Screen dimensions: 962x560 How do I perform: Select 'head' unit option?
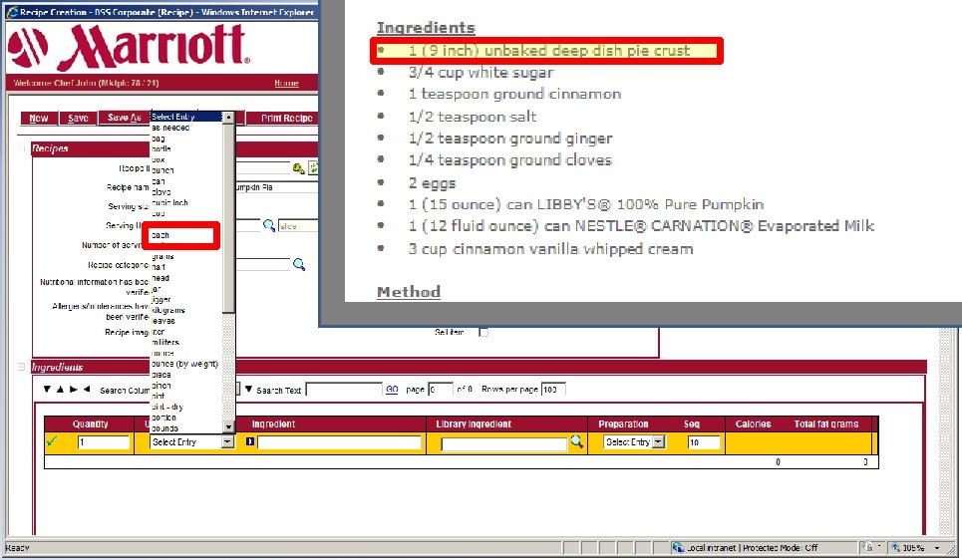pyautogui.click(x=160, y=278)
